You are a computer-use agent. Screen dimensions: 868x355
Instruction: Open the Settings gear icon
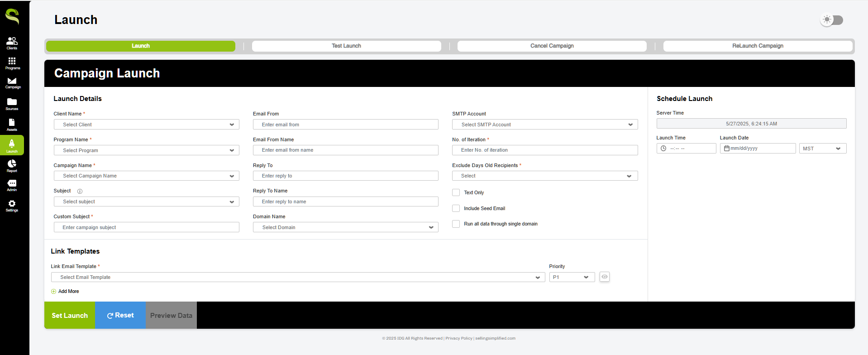tap(12, 206)
